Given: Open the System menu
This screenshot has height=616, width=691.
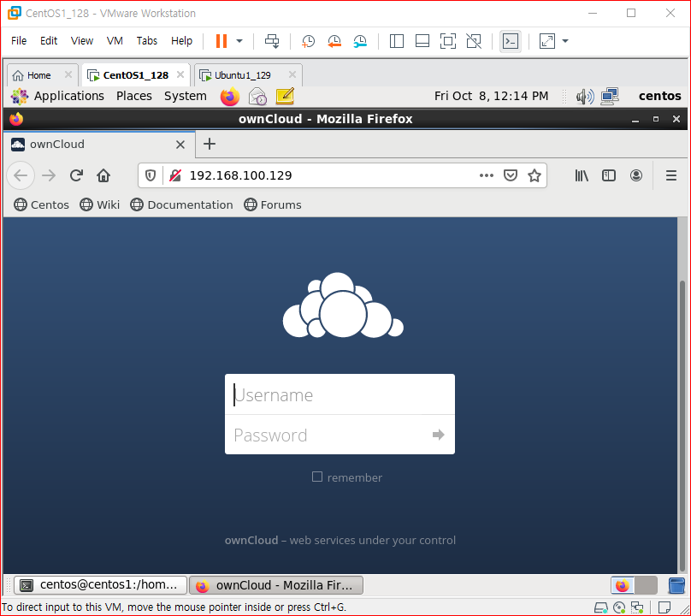Looking at the screenshot, I should pyautogui.click(x=185, y=96).
